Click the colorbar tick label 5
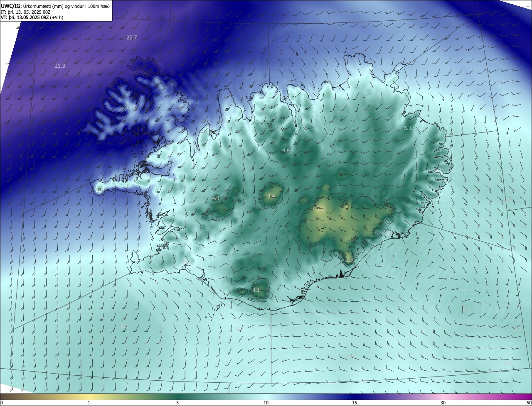The width and height of the screenshot is (532, 406). [x=177, y=403]
